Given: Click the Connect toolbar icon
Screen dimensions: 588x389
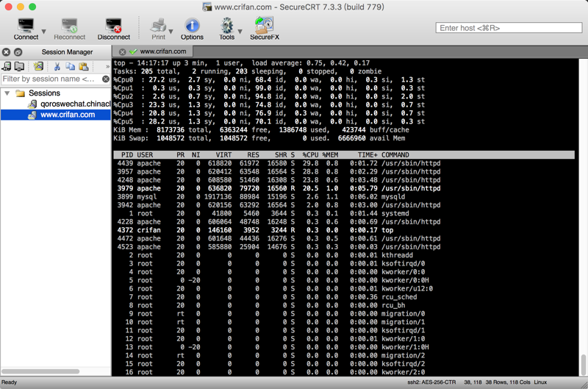Looking at the screenshot, I should tap(26, 29).
